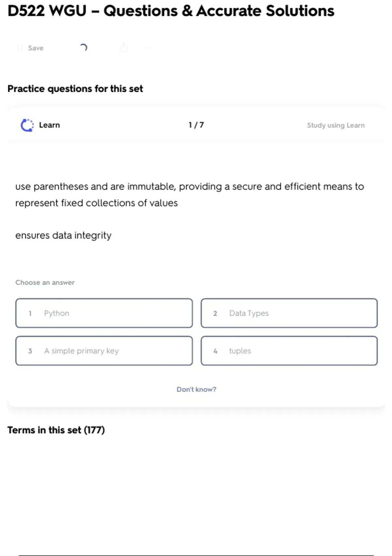This screenshot has height=556, width=392.
Task: Click the bookmark icon beside Save
Action: (x=20, y=48)
